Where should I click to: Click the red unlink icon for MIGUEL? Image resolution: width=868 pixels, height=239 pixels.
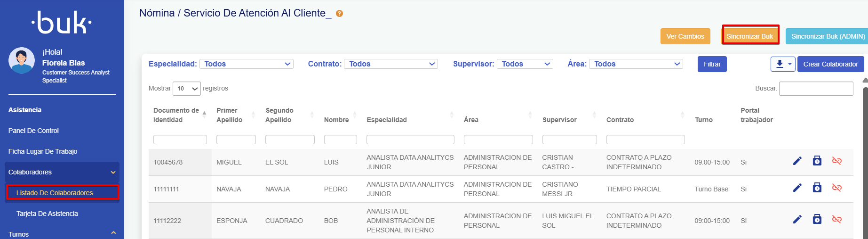pyautogui.click(x=836, y=161)
